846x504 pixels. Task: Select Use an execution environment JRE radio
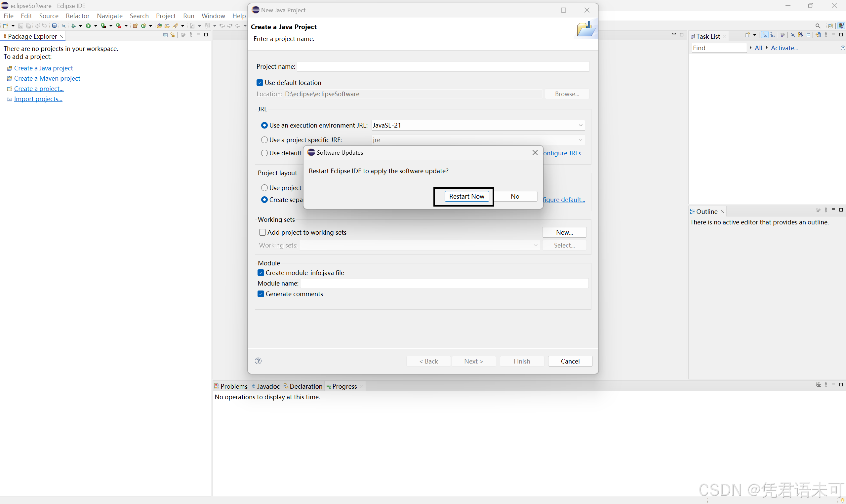tap(264, 125)
